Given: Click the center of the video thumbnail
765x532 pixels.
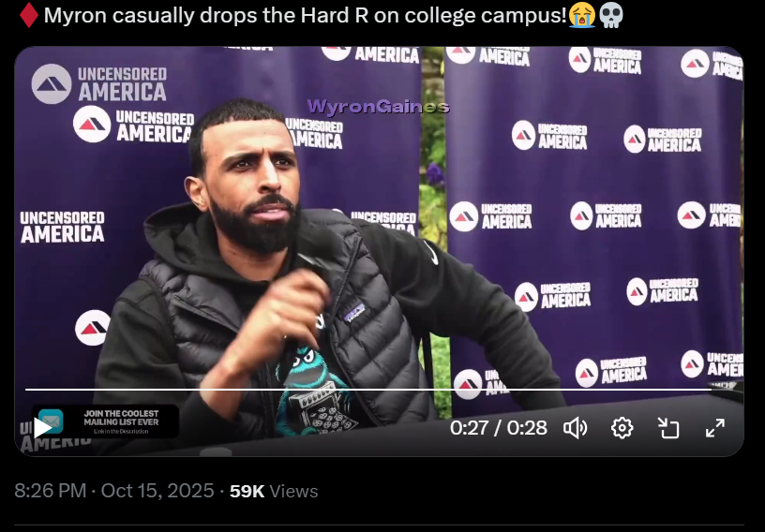Looking at the screenshot, I should coord(379,251).
